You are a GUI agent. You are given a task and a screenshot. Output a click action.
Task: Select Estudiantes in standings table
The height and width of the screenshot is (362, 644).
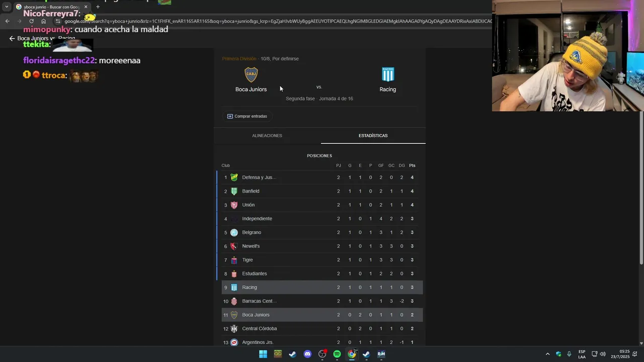pyautogui.click(x=320, y=274)
